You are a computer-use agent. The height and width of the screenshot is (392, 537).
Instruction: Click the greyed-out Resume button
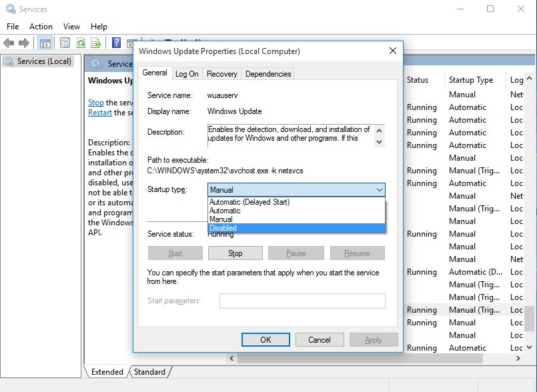pos(357,253)
